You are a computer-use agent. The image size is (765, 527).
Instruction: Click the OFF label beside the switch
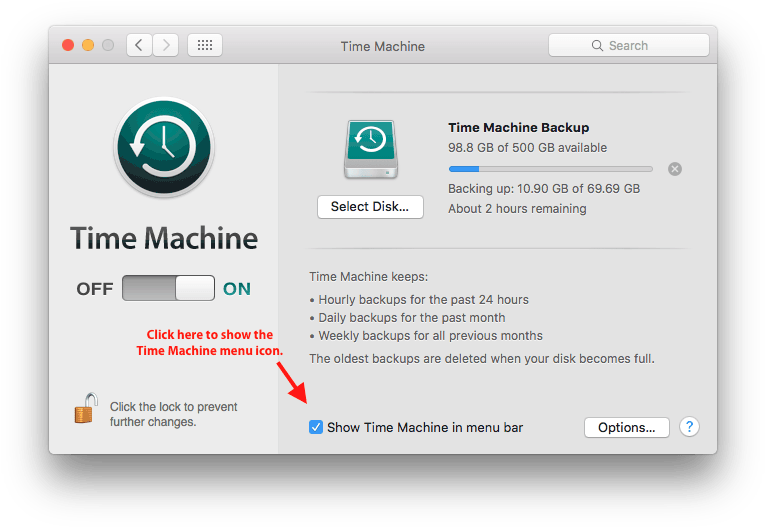pyautogui.click(x=95, y=289)
